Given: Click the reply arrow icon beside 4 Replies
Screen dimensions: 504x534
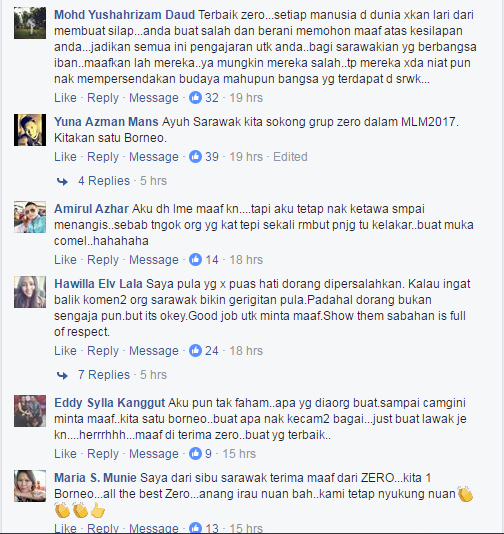Looking at the screenshot, I should [x=62, y=181].
